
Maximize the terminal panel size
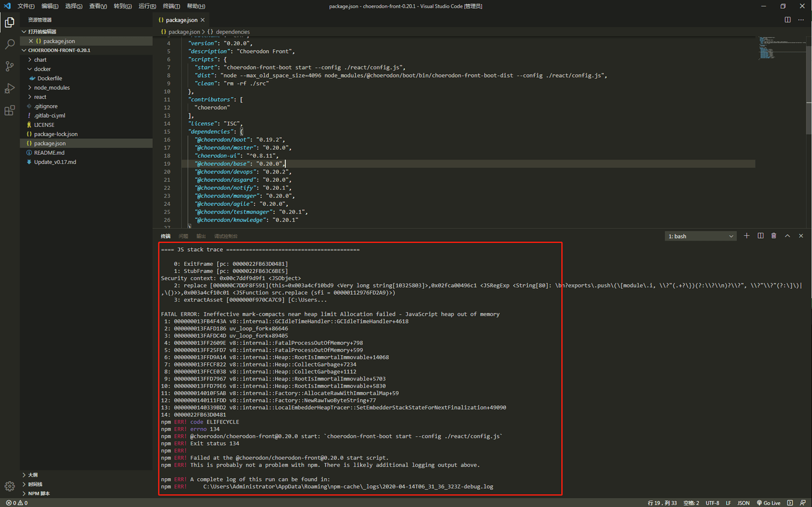(787, 236)
